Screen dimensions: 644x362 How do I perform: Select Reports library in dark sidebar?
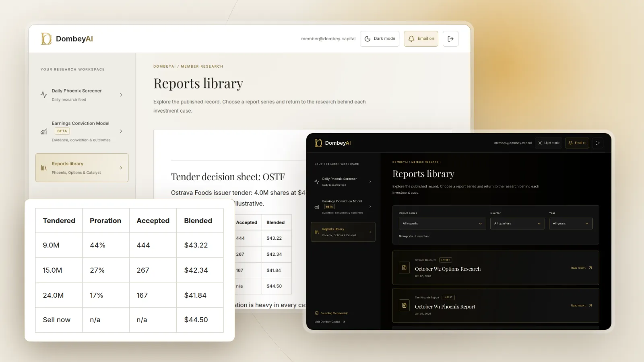[343, 232]
